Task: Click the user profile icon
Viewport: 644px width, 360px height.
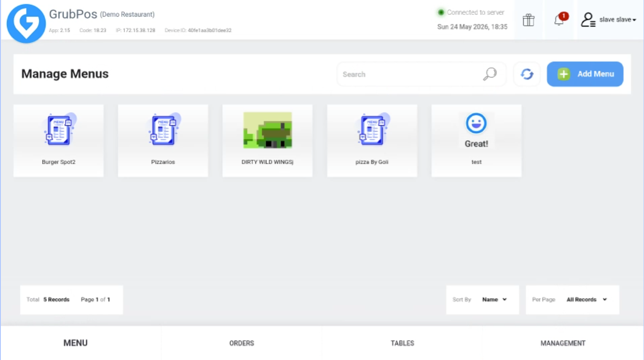Action: (x=588, y=19)
